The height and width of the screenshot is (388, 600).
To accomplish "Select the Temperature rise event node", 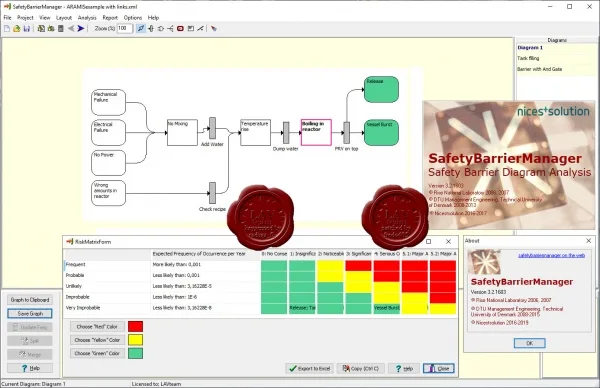I will (256, 132).
